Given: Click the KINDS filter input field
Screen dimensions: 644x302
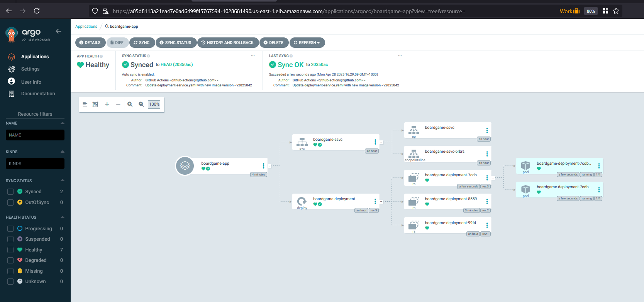Looking at the screenshot, I should 35,164.
